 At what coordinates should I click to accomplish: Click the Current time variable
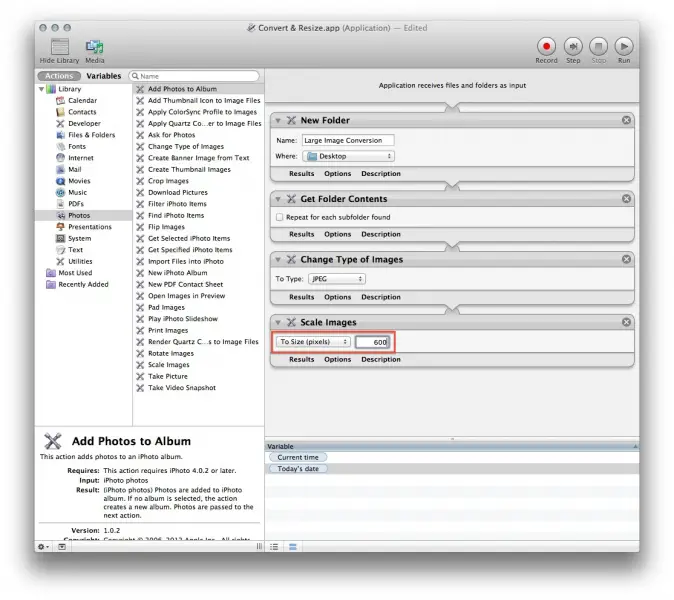[297, 457]
